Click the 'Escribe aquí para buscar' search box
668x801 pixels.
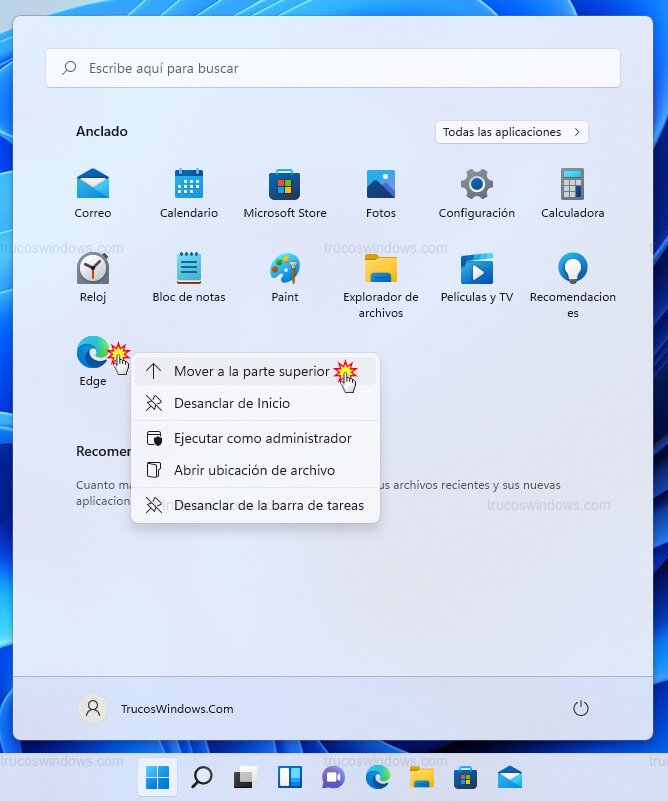pos(333,68)
